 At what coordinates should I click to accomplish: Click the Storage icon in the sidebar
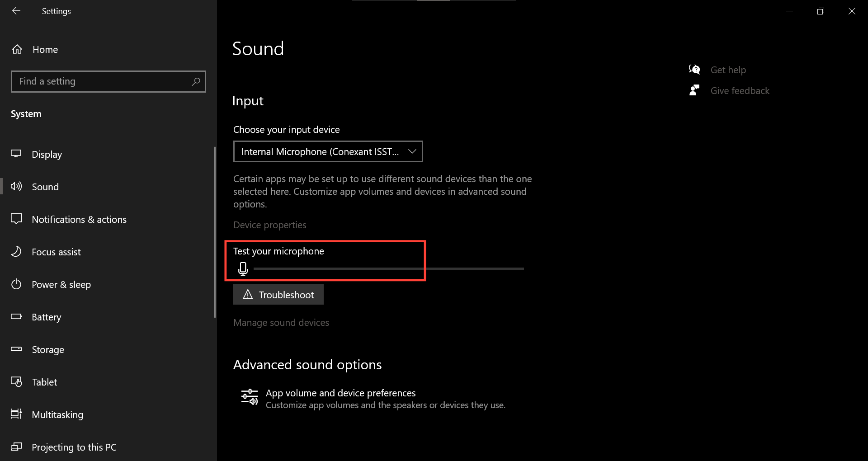[16, 349]
